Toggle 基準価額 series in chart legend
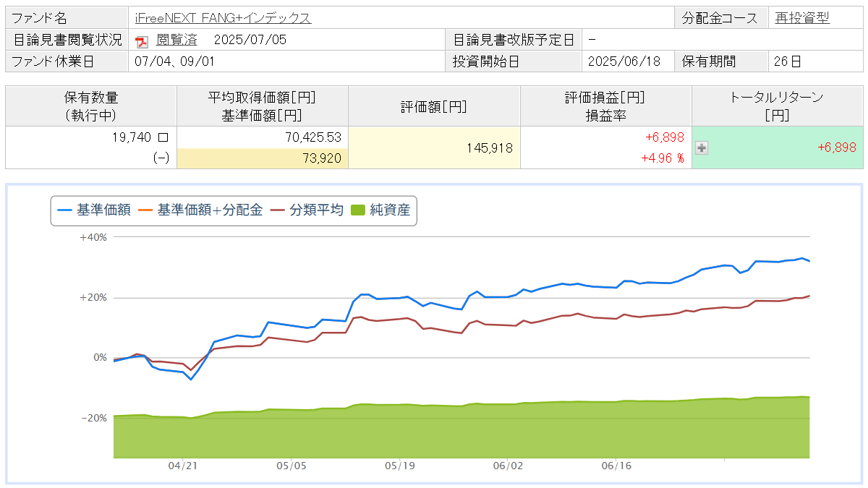The width and height of the screenshot is (868, 488). click(x=94, y=210)
